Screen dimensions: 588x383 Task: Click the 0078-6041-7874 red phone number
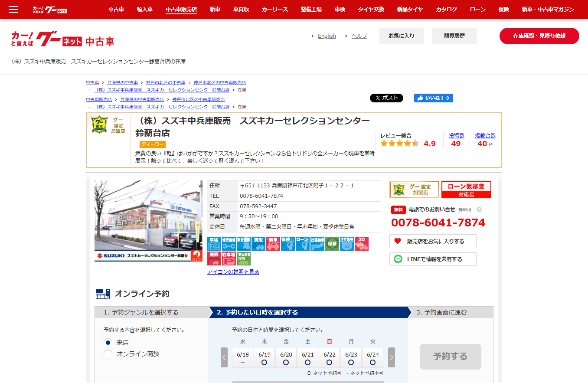(x=438, y=223)
